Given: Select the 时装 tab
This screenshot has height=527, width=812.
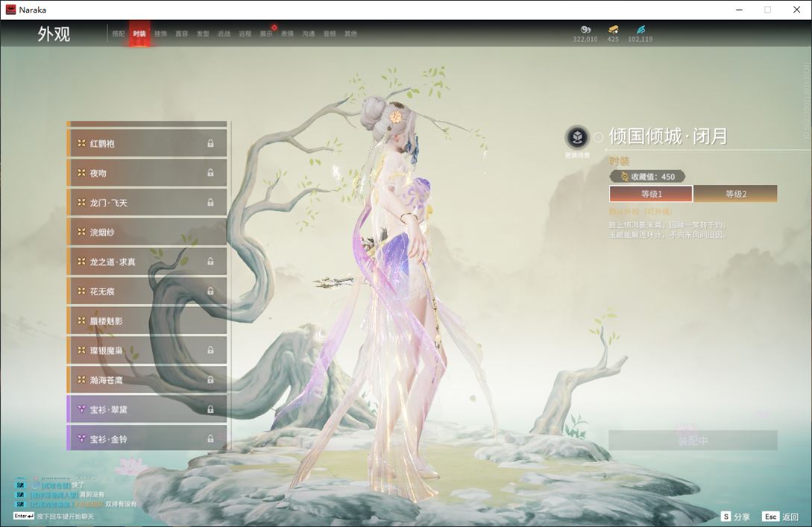Looking at the screenshot, I should pos(139,34).
